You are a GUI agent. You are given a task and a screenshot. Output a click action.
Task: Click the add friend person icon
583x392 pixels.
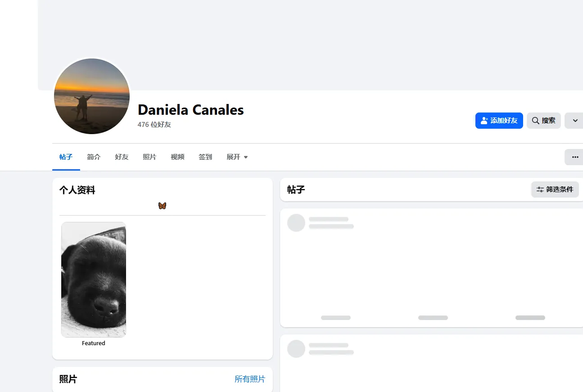(x=484, y=121)
